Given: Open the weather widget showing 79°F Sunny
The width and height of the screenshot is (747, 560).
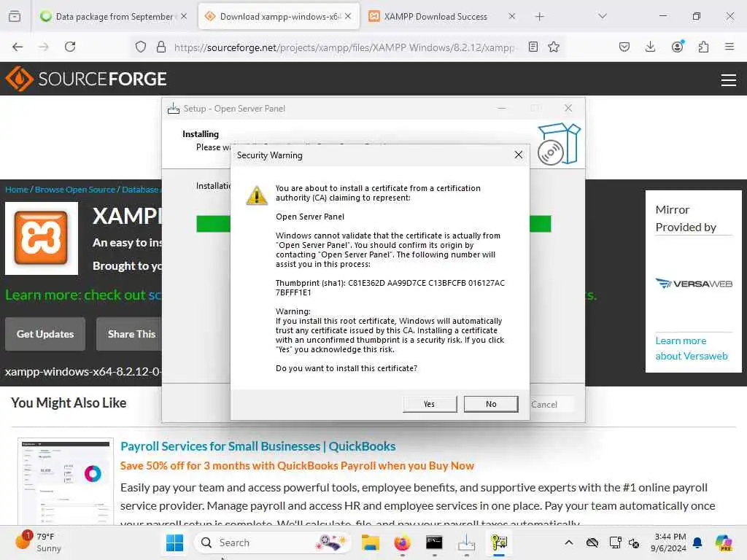Looking at the screenshot, I should 38,542.
